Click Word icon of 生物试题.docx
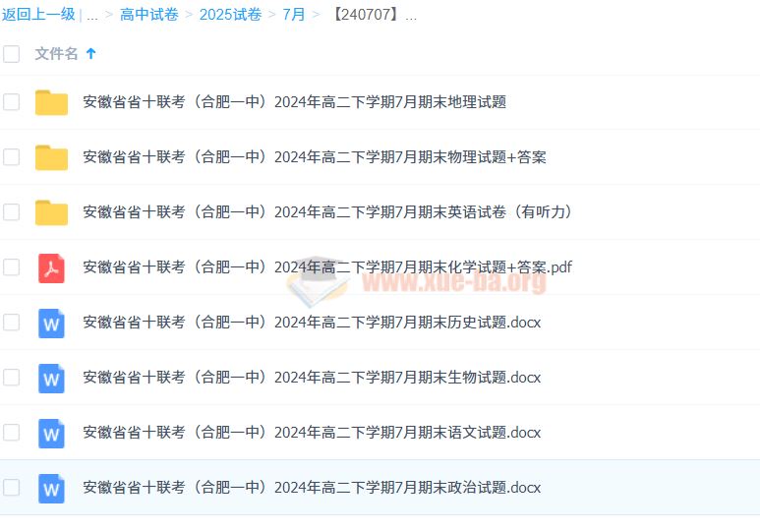This screenshot has width=760, height=532. click(51, 378)
